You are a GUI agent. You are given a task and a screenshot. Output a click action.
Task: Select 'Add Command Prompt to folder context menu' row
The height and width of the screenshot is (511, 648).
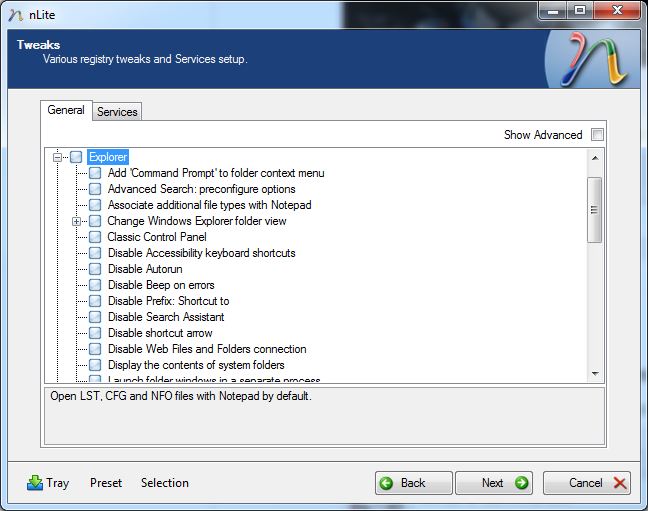(216, 173)
